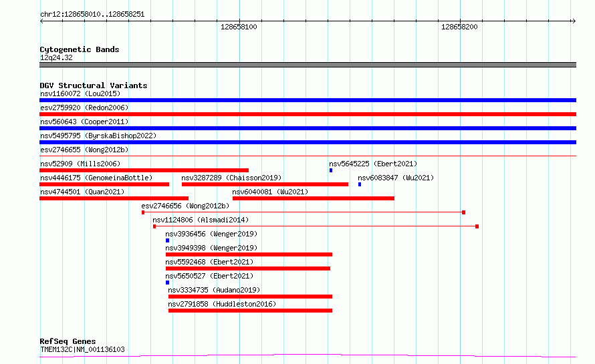Screen dimensions: 595x364
Task: Click the RefSeq Genes track heading
Action: (x=68, y=342)
